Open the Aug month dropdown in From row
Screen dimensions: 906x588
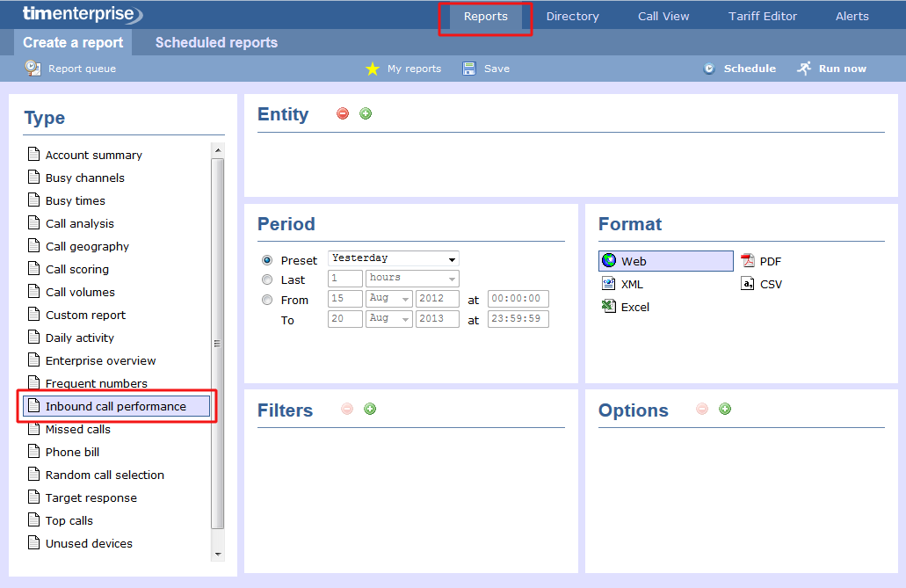pos(388,298)
